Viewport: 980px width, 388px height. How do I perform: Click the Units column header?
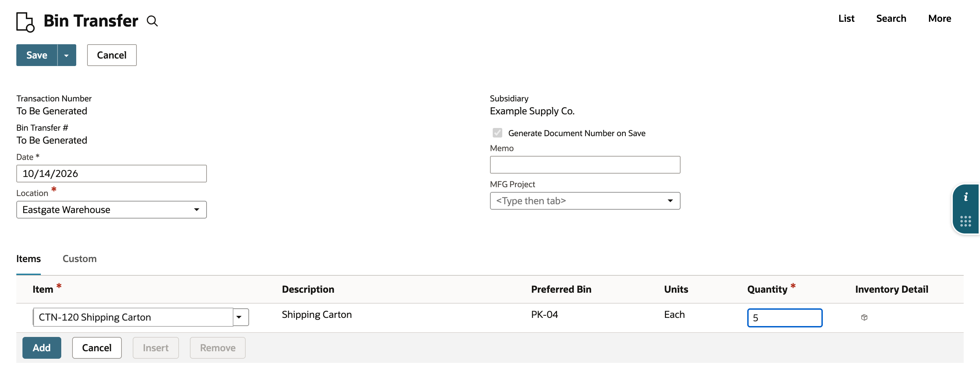[x=676, y=289]
